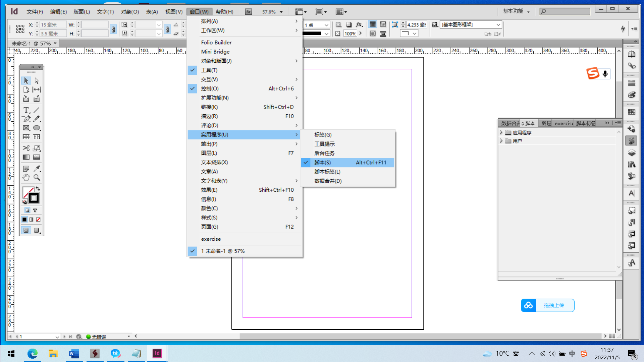Click the 拖拽上传 upload button
The width and height of the screenshot is (644, 362).
click(x=547, y=305)
